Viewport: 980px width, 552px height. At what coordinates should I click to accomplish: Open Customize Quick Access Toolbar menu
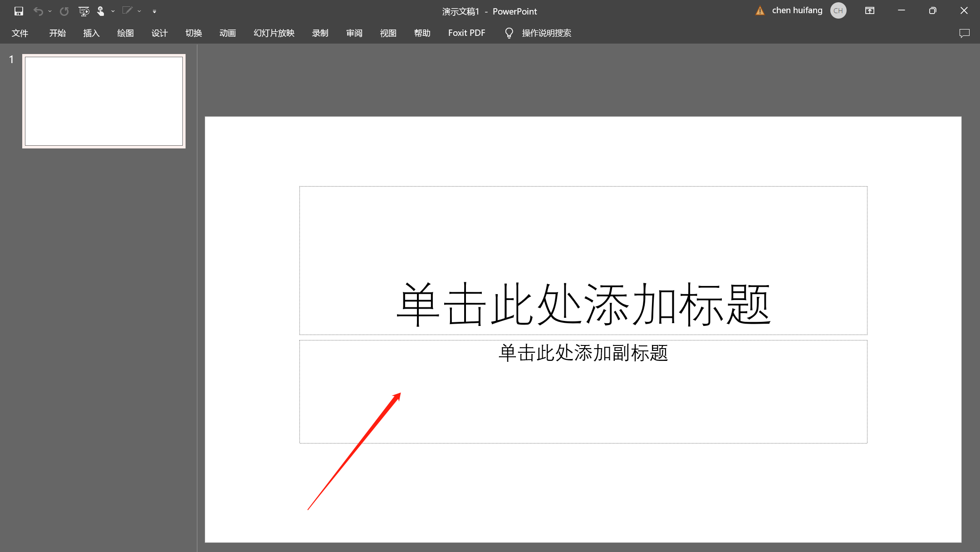(154, 11)
